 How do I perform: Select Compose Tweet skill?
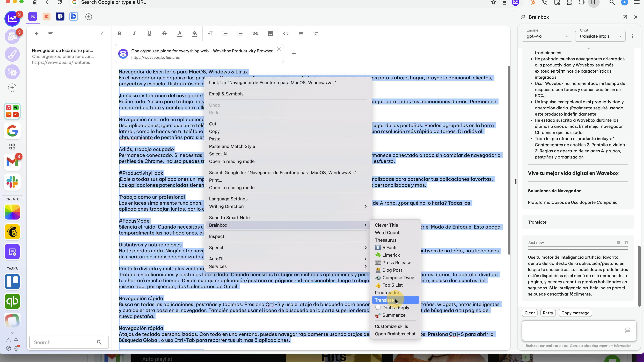pos(395,278)
